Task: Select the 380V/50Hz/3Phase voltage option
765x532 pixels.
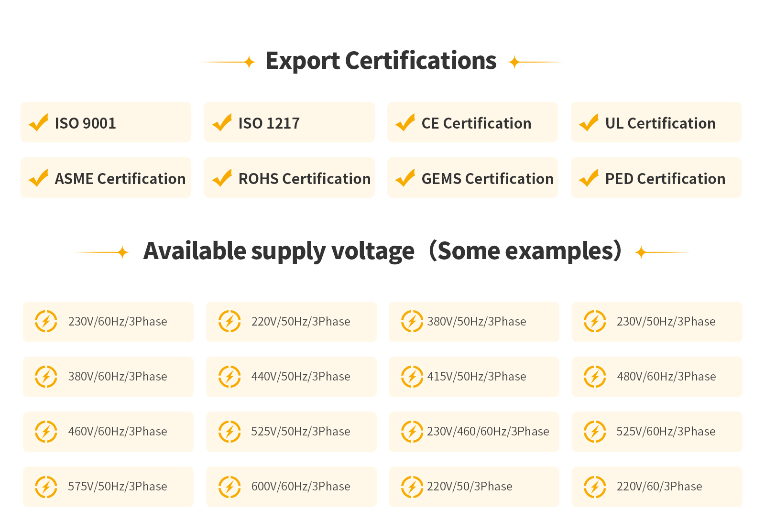Action: click(477, 322)
